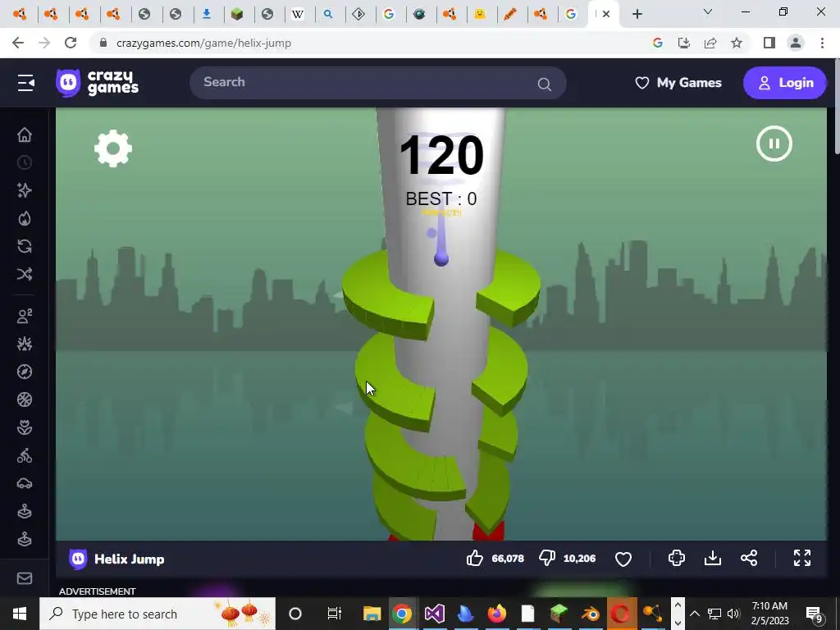Open the Windows Start menu
840x630 pixels.
point(20,614)
